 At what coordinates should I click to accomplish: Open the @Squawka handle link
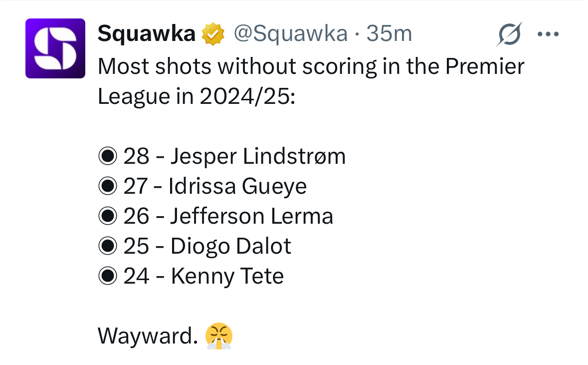coord(291,34)
